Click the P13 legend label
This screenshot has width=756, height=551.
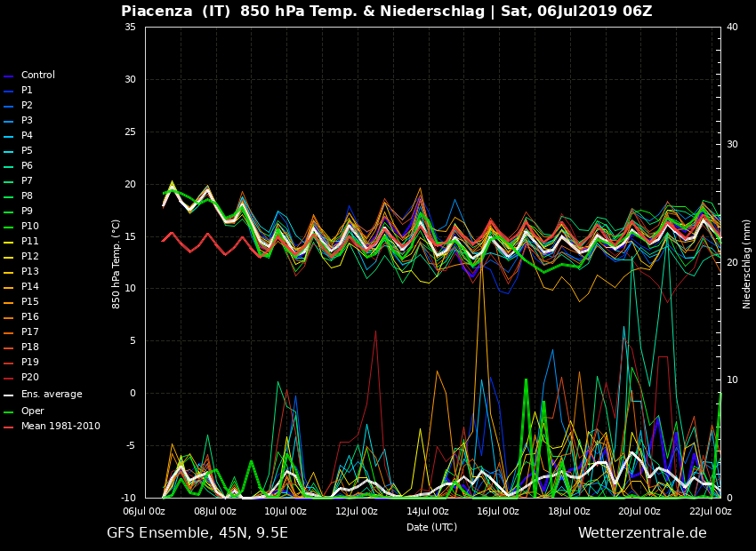click(29, 272)
